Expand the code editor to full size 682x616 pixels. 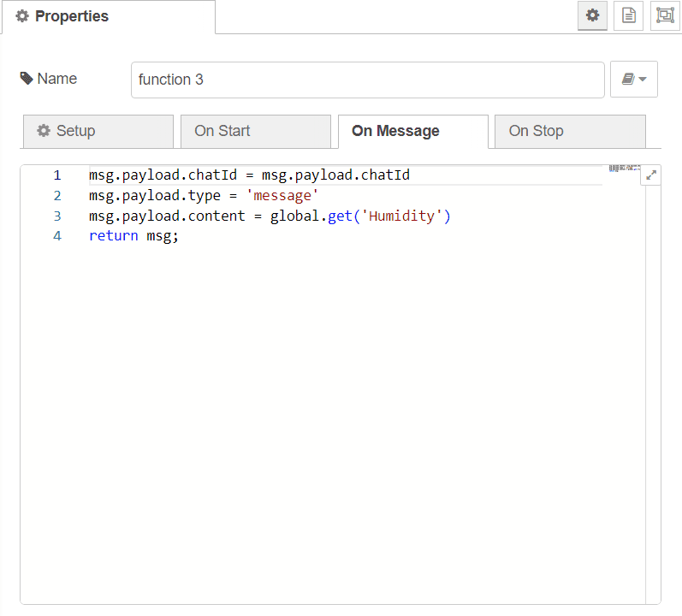(x=650, y=175)
